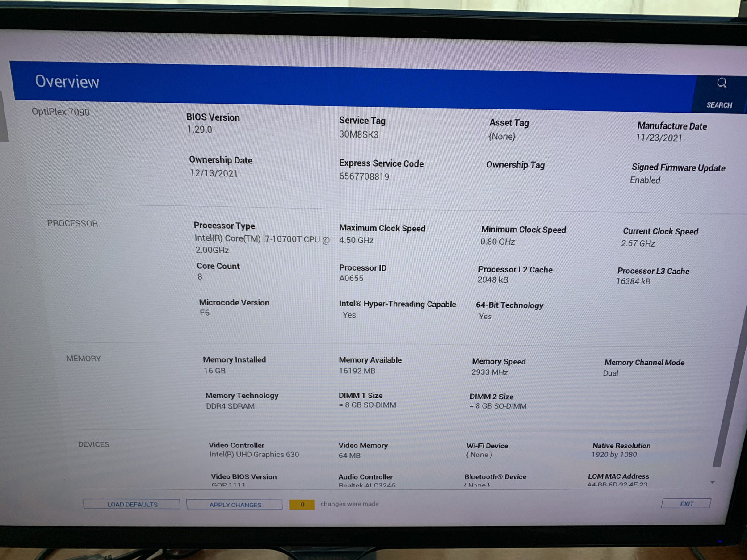Click the Service Tag value 30M8SK3

pos(359,134)
